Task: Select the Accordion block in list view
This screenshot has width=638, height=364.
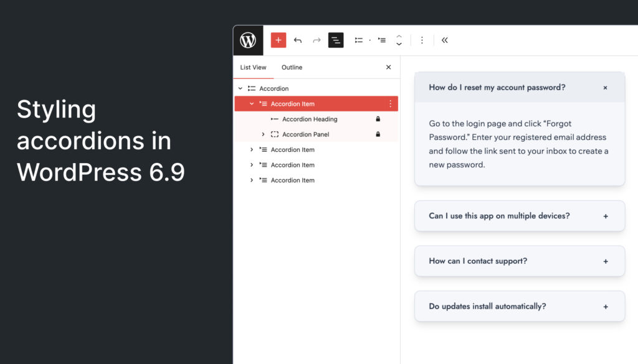Action: (x=274, y=88)
